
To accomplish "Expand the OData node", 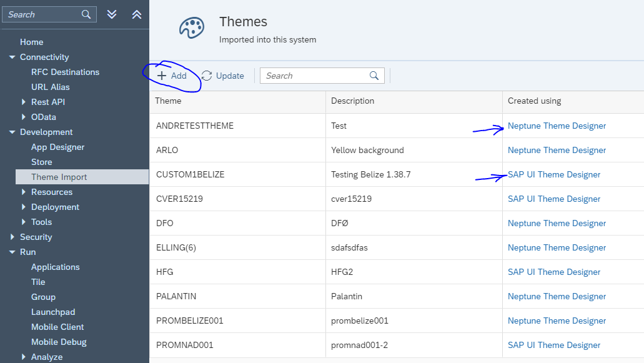I will (x=23, y=117).
